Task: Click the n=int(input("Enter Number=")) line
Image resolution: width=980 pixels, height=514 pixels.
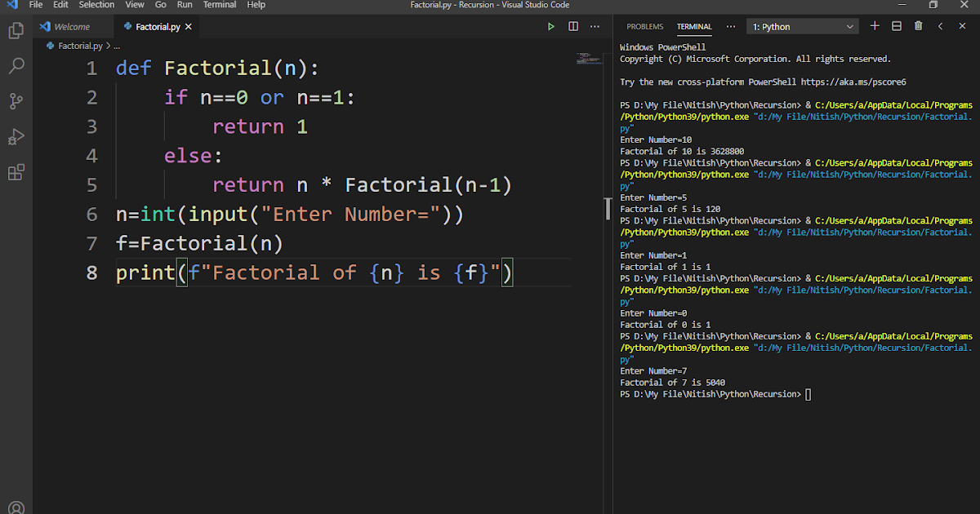Action: (291, 214)
